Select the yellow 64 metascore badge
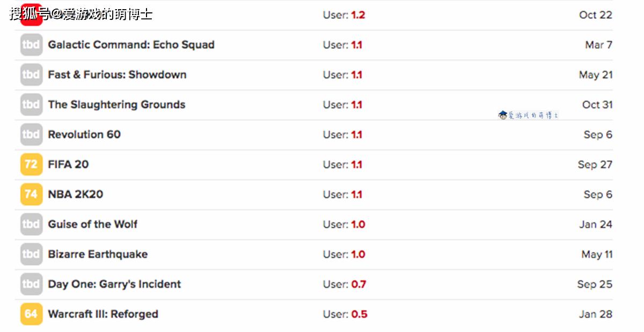The width and height of the screenshot is (644, 332). (x=31, y=314)
